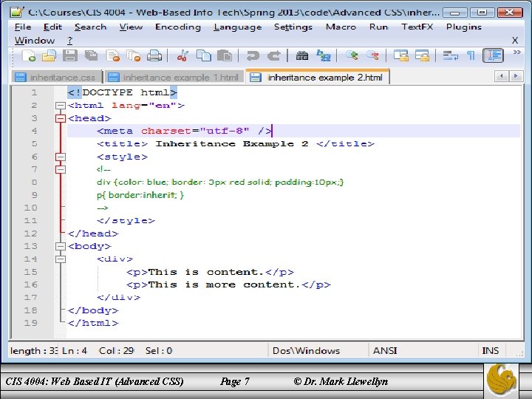The image size is (532, 399).
Task: Click 'This is more content.' on line 16
Action: (225, 284)
